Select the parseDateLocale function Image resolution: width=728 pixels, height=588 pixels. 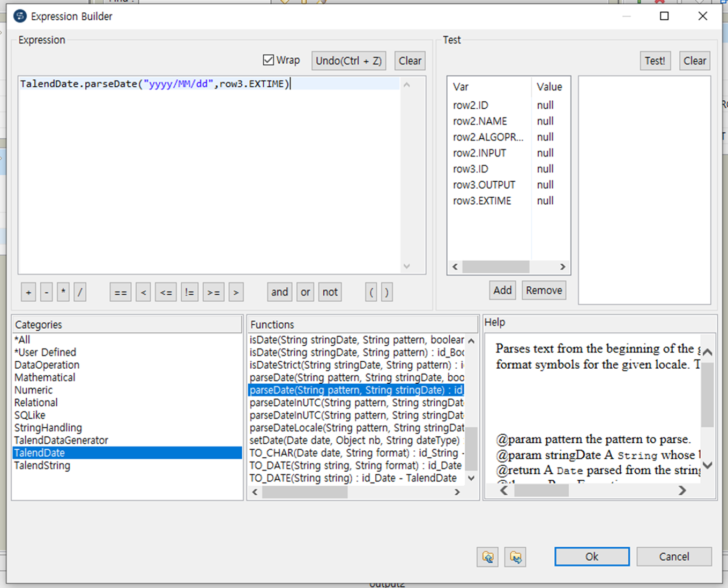[356, 428]
